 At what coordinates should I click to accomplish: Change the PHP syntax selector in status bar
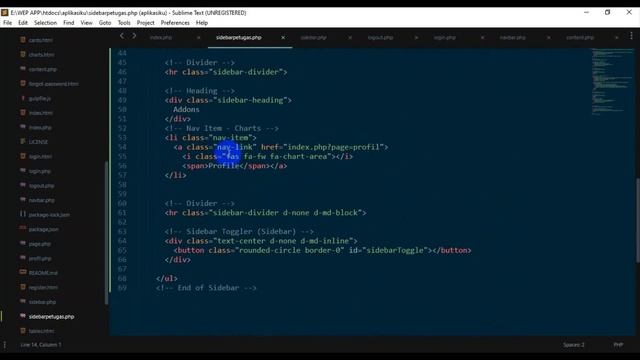[x=618, y=345]
